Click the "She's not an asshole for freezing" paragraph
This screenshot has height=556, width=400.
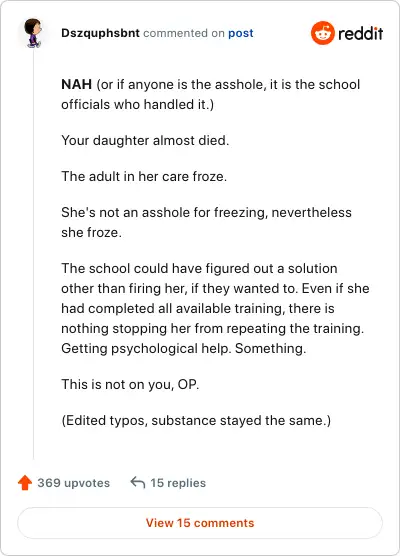pyautogui.click(x=206, y=222)
